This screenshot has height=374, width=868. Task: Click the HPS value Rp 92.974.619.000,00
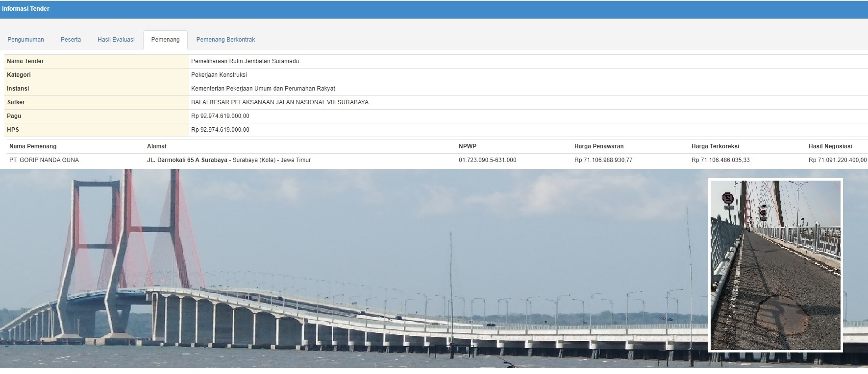[x=220, y=130]
